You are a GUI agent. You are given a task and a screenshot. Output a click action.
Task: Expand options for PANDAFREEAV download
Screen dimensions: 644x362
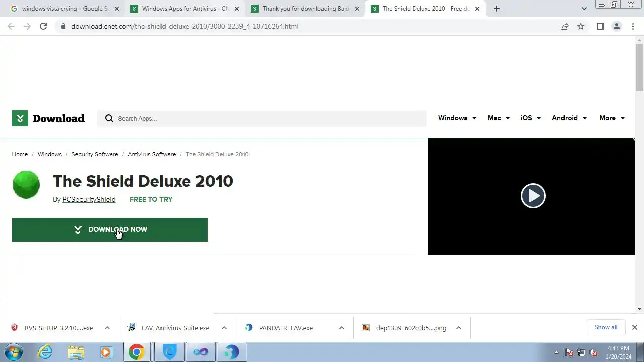[342, 328]
